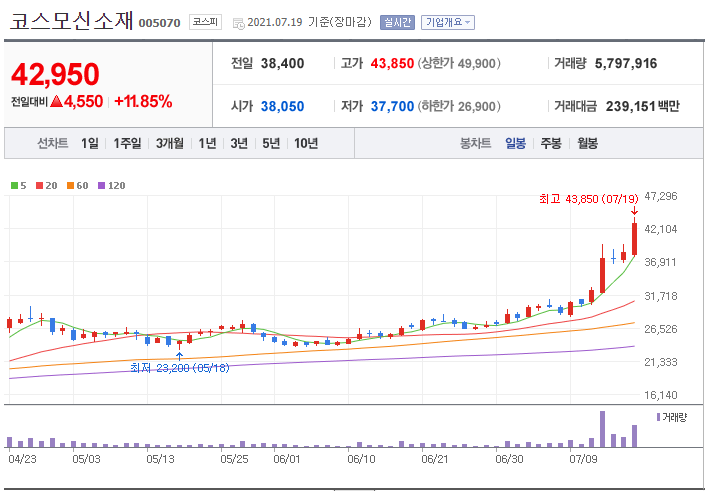Viewport: 705px width, 491px height.
Task: Select the 5년 line chart tab
Action: 271,143
